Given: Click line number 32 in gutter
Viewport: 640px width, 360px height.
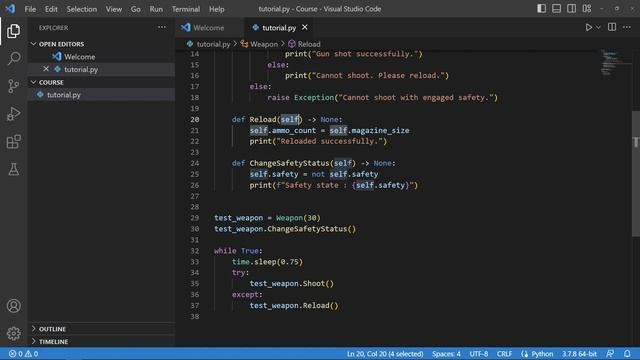Looking at the screenshot, I should coord(195,251).
